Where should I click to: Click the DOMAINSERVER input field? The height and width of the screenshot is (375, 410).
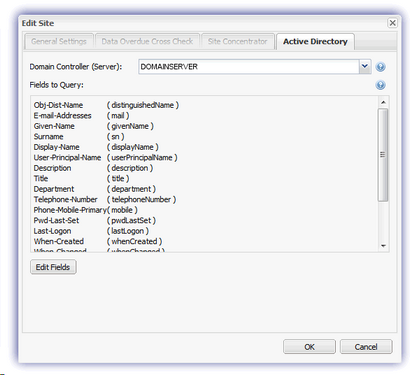click(x=249, y=66)
